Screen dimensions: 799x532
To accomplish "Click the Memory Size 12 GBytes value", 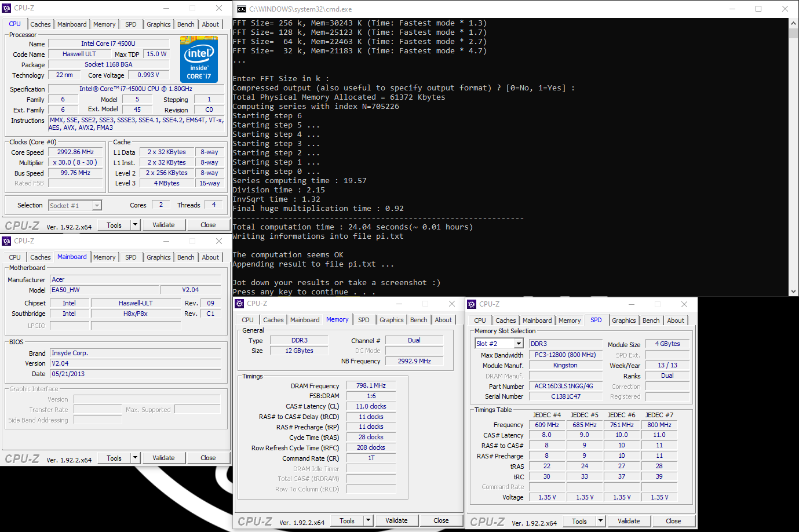I will pos(299,351).
